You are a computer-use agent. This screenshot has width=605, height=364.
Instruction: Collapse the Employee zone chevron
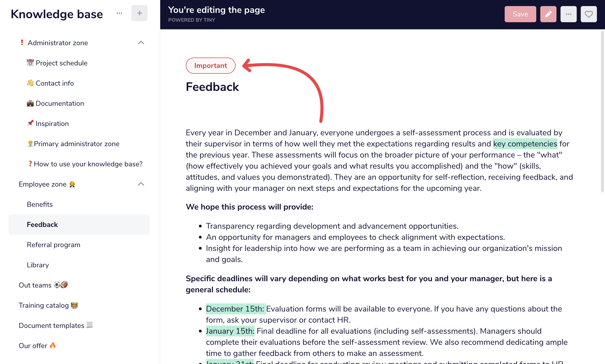(141, 184)
